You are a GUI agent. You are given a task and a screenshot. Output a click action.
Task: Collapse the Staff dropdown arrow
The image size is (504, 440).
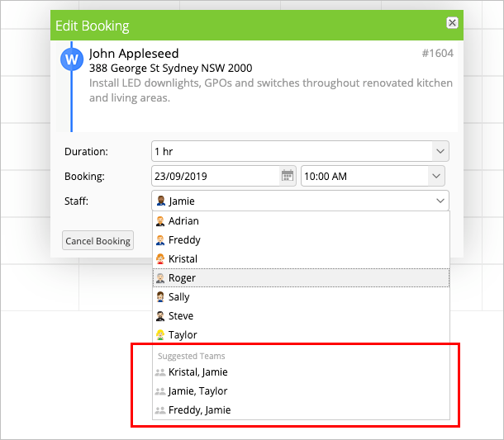pos(440,201)
